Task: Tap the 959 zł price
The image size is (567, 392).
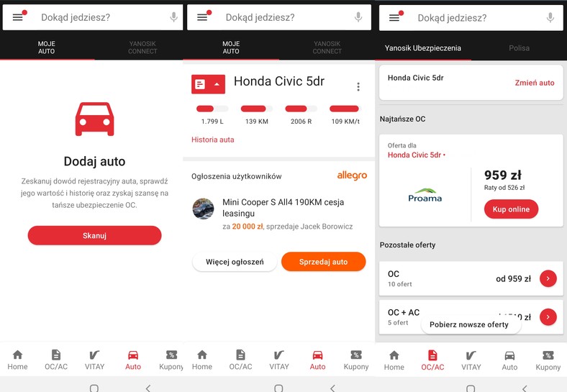Action: 503,175
